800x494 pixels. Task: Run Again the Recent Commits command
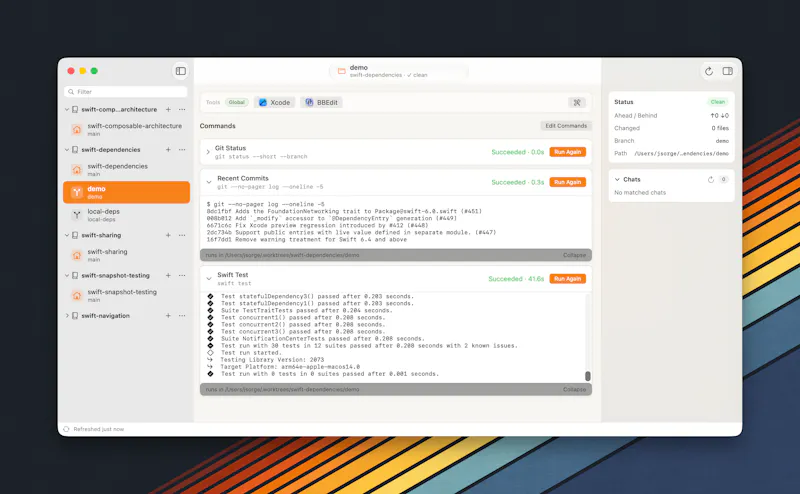pos(567,182)
